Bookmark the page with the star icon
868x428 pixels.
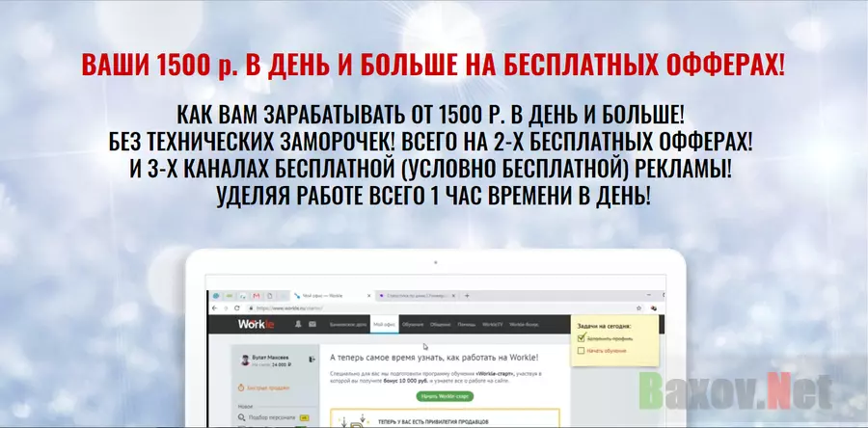point(638,308)
